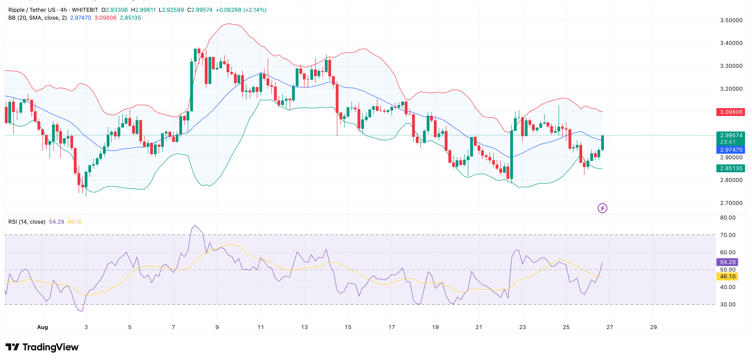Click the 30.00 RSI scale label

click(x=728, y=304)
